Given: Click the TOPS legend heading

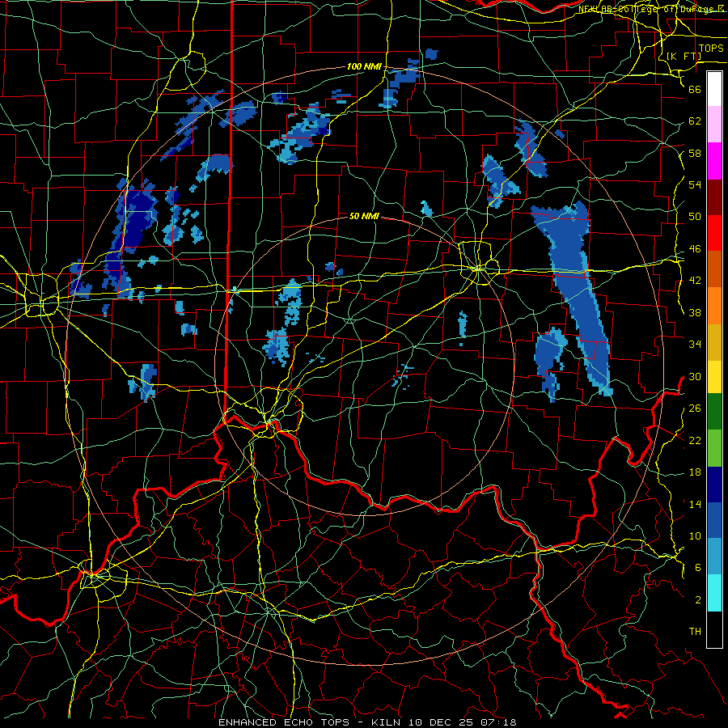Looking at the screenshot, I should [x=711, y=49].
